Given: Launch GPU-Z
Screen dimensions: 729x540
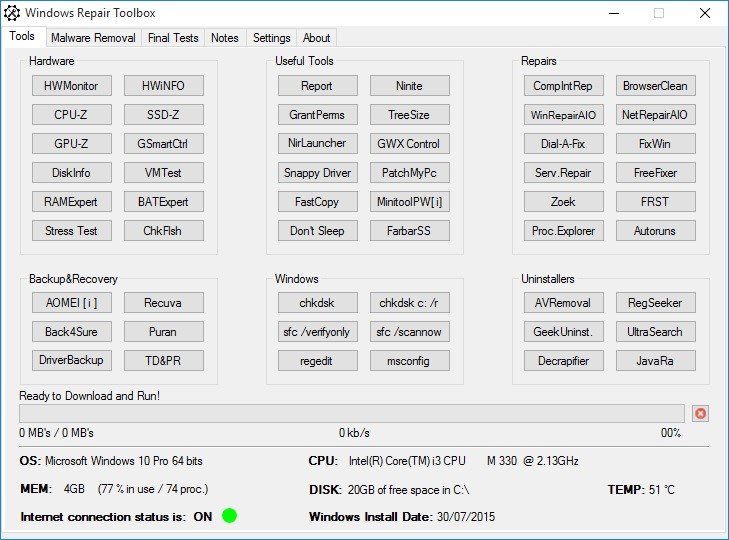Looking at the screenshot, I should tap(72, 144).
